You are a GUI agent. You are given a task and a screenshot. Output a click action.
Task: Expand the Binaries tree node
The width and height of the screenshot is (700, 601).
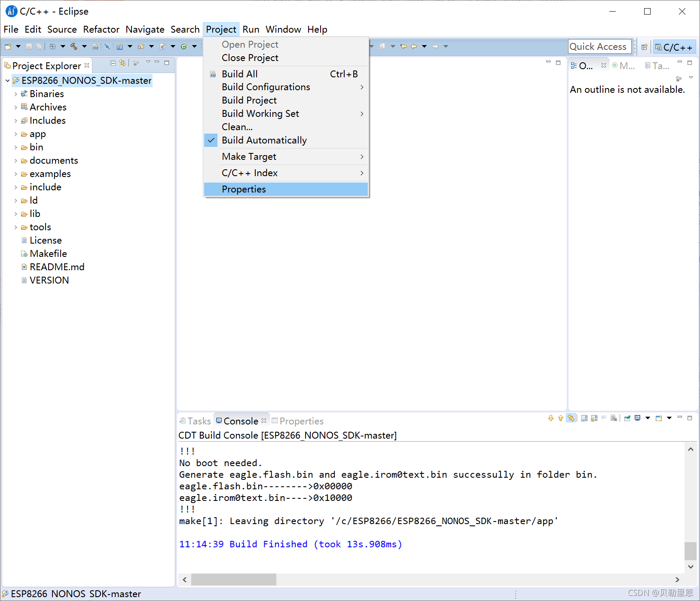pyautogui.click(x=16, y=94)
